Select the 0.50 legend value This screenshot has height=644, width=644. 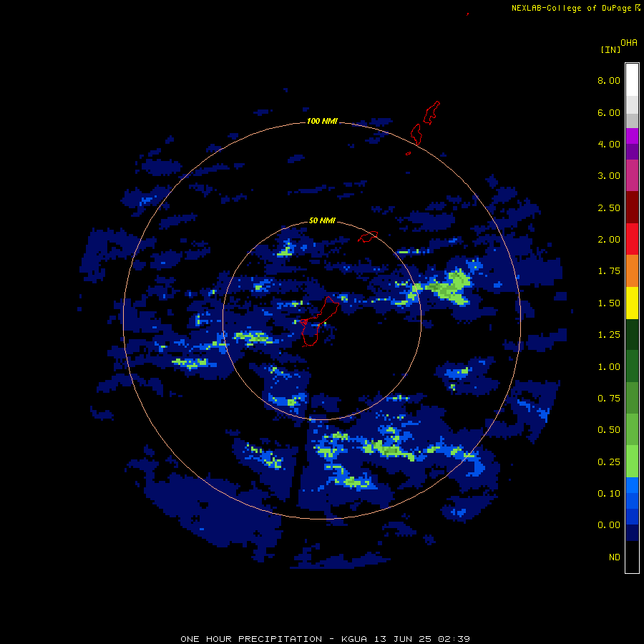tap(609, 430)
